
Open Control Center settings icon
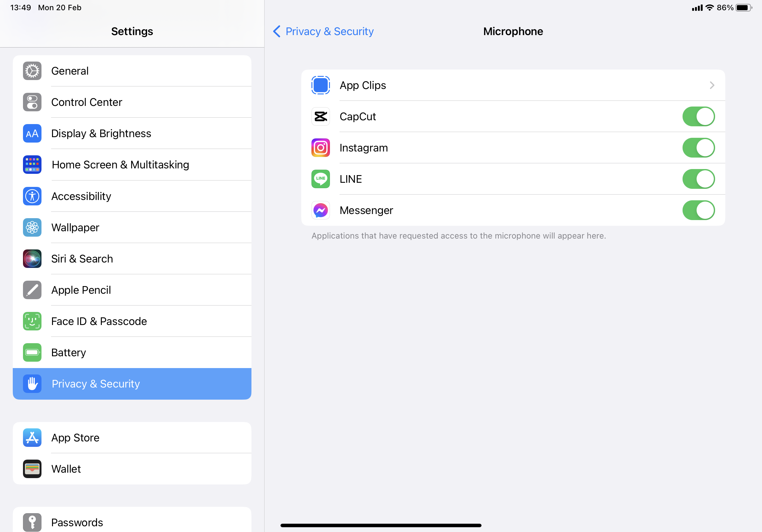[32, 102]
